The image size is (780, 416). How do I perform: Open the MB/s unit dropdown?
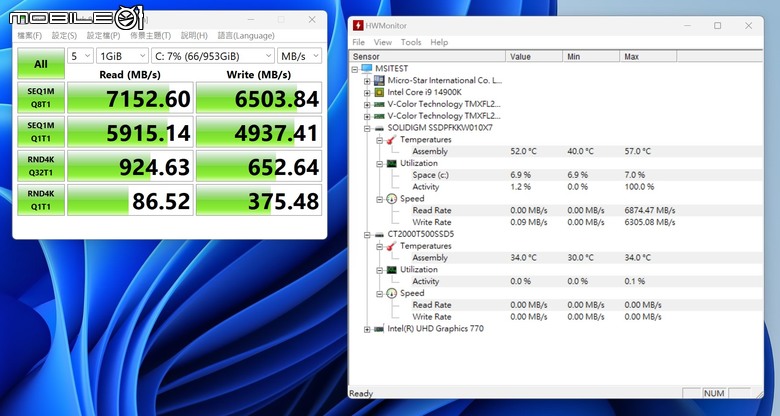click(299, 56)
